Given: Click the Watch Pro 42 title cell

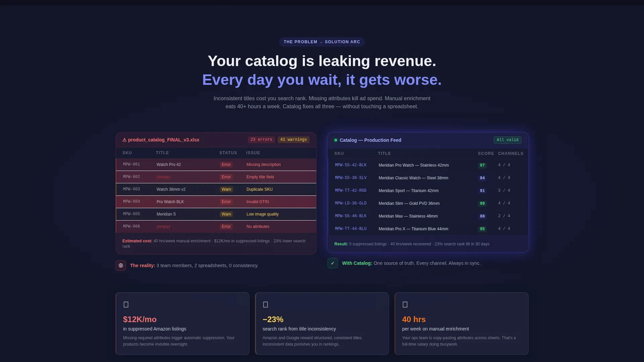Looking at the screenshot, I should tap(169, 165).
